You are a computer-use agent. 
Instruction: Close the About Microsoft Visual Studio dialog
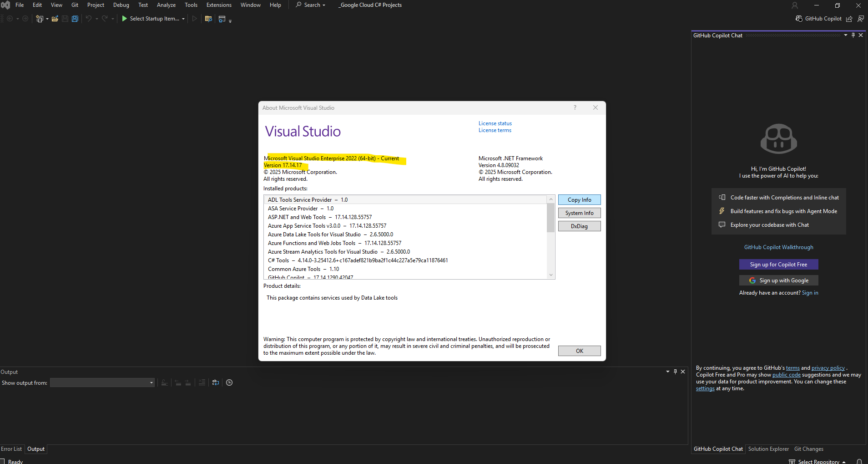[x=595, y=108]
